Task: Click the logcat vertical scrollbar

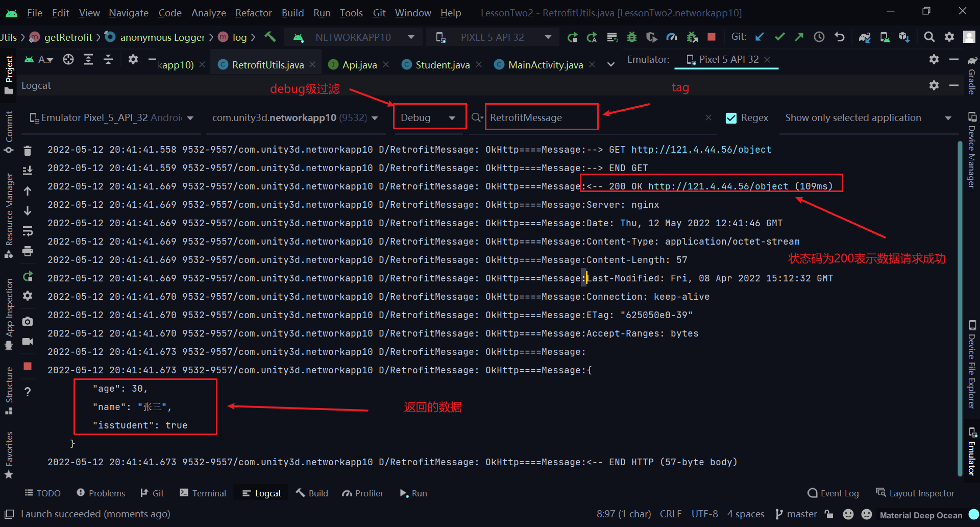Action: coord(960,309)
